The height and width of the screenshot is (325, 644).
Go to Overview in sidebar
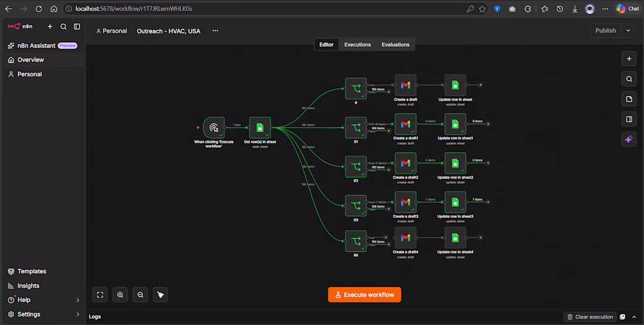coord(43,60)
